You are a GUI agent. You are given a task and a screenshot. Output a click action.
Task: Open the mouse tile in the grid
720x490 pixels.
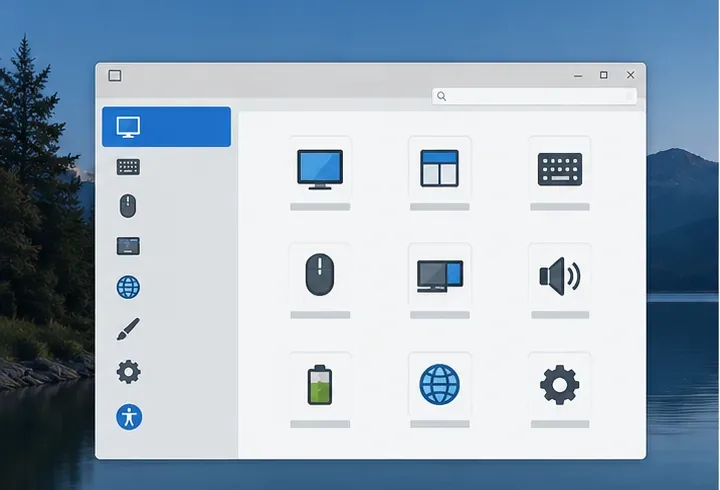tap(320, 275)
